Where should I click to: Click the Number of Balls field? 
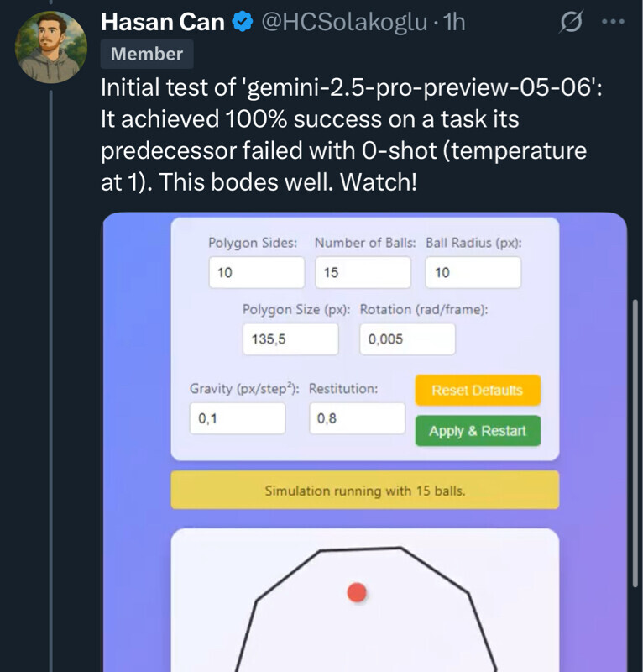[363, 273]
